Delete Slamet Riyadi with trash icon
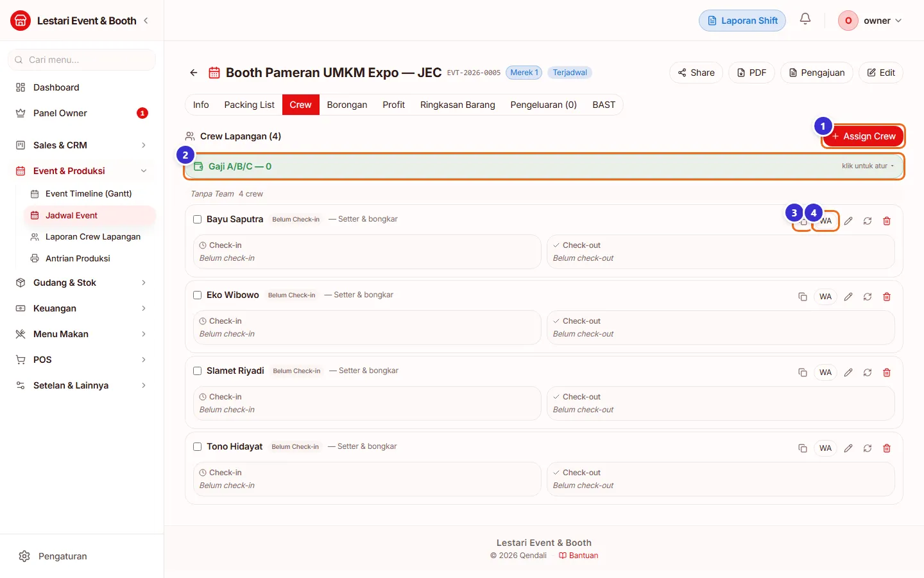 click(887, 372)
